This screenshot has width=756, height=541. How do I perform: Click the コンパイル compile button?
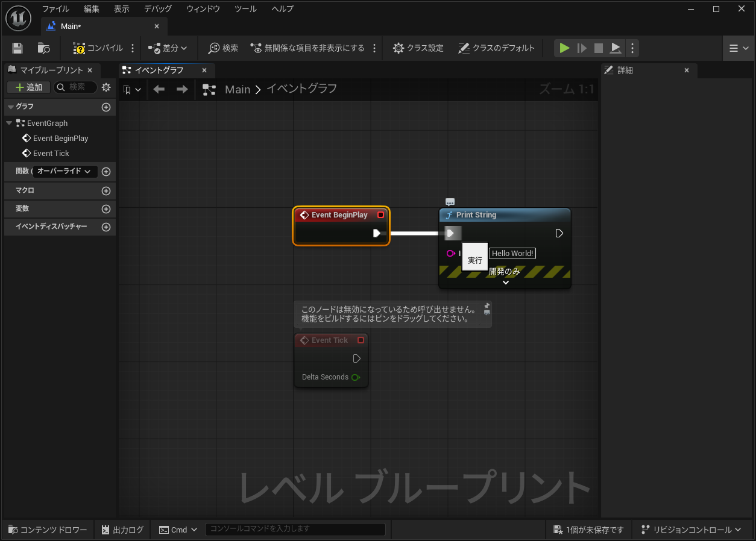pyautogui.click(x=98, y=48)
